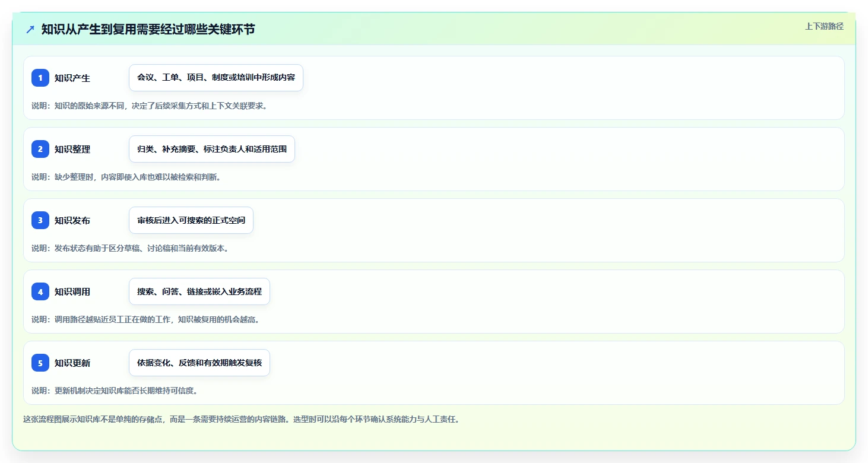Image resolution: width=868 pixels, height=463 pixels.
Task: Click the title 知识从产生到复用需要经过哪些关键环节
Action: point(148,29)
